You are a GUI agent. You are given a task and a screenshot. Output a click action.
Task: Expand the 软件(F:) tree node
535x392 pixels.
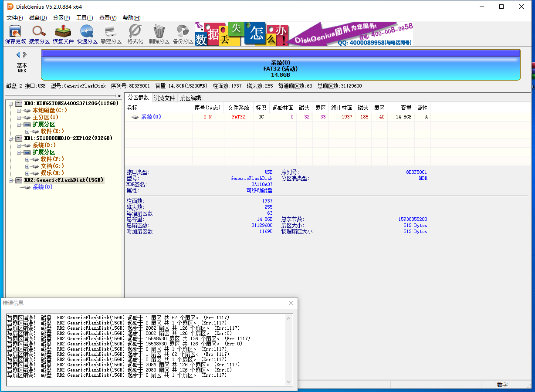(27, 159)
